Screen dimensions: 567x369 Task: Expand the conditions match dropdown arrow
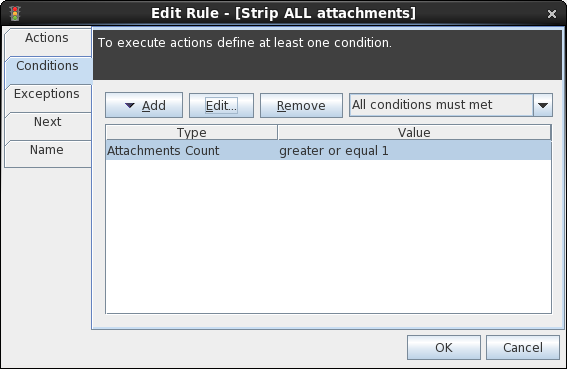coord(543,105)
